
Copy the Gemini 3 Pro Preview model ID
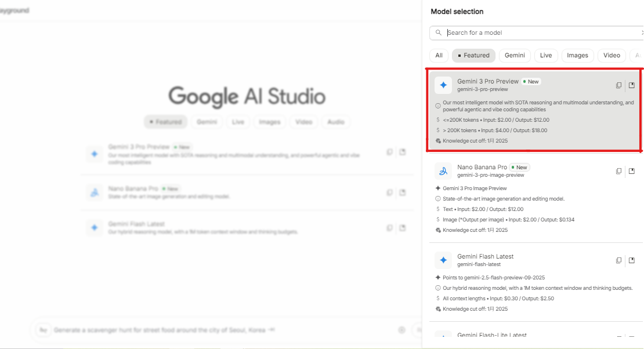coord(618,85)
